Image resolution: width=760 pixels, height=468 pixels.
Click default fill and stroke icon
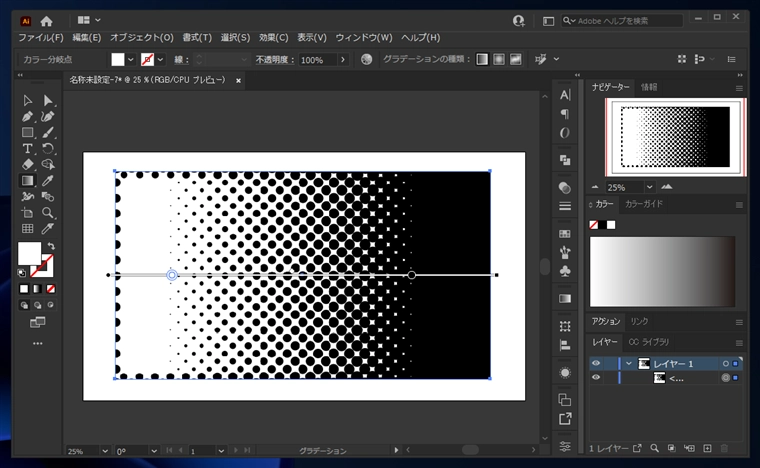[21, 273]
